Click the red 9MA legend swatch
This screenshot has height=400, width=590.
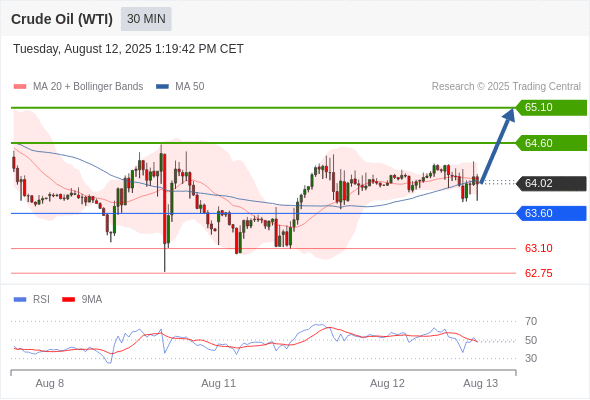pyautogui.click(x=68, y=300)
